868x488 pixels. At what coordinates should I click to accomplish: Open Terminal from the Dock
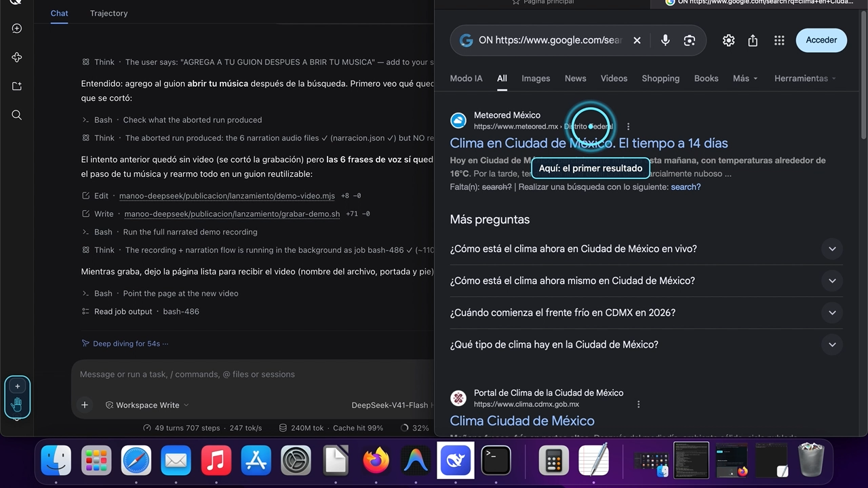click(496, 461)
